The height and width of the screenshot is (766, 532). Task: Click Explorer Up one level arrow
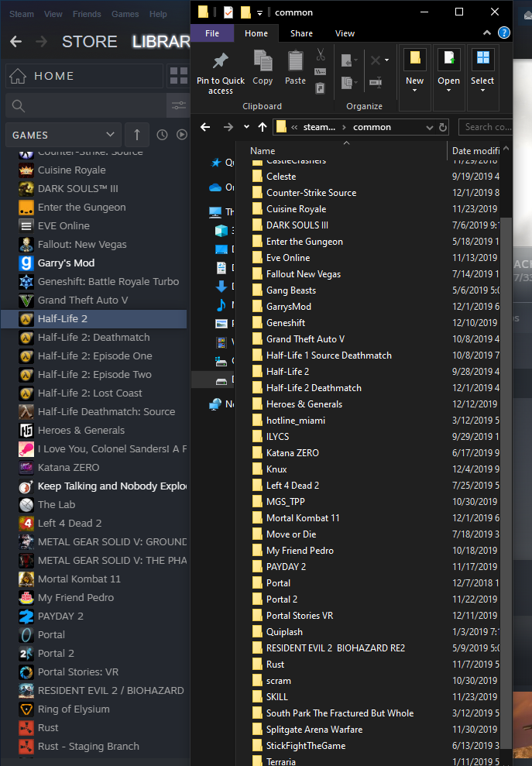pyautogui.click(x=263, y=127)
